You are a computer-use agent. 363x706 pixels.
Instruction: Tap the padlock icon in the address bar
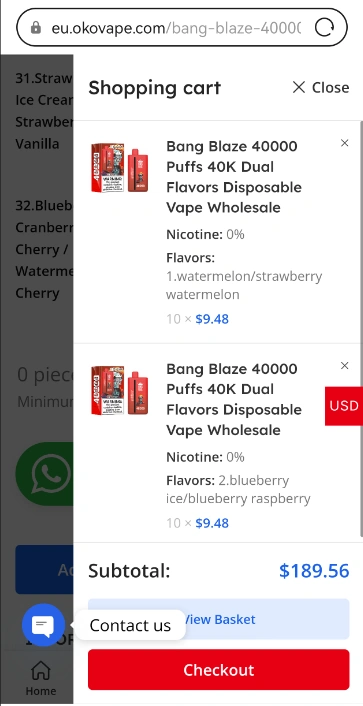coord(36,28)
